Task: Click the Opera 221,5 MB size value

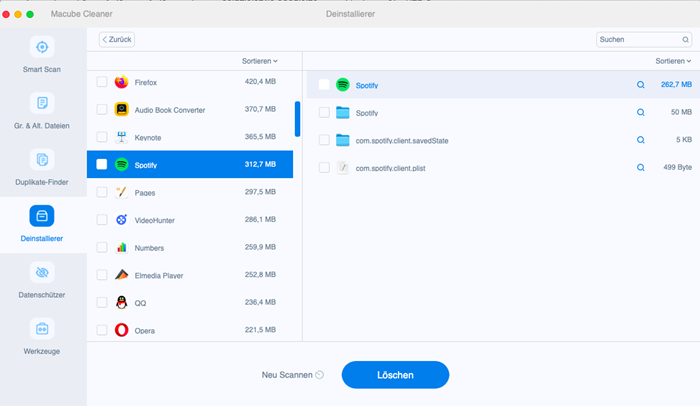Action: (x=260, y=330)
